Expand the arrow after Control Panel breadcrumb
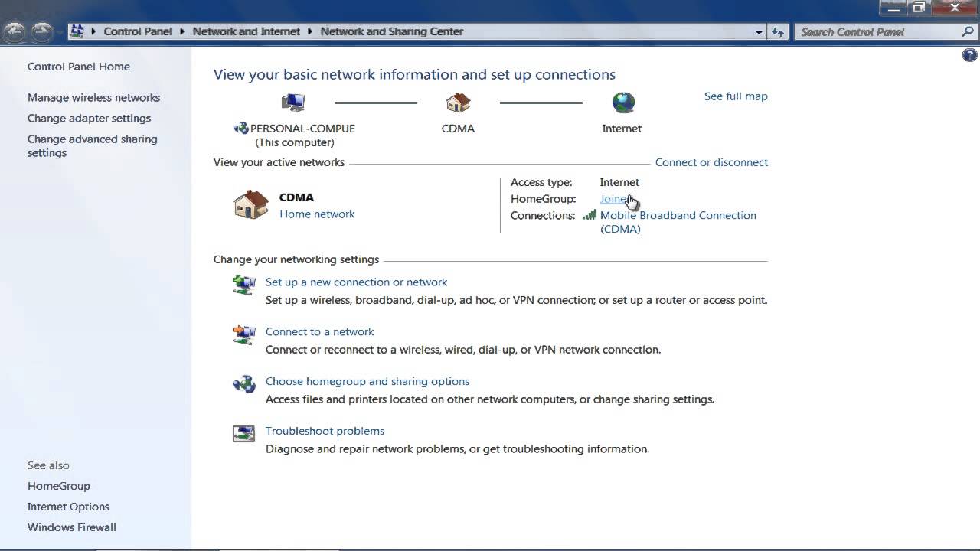 click(x=183, y=31)
